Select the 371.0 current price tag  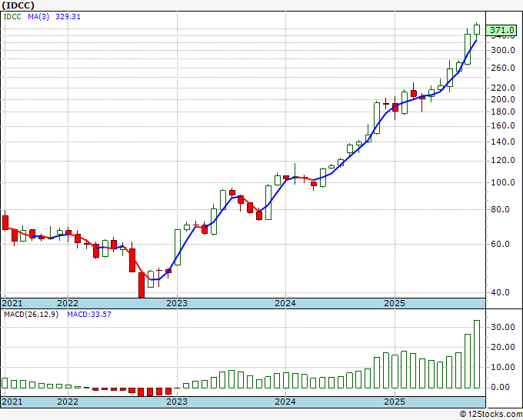(x=501, y=30)
